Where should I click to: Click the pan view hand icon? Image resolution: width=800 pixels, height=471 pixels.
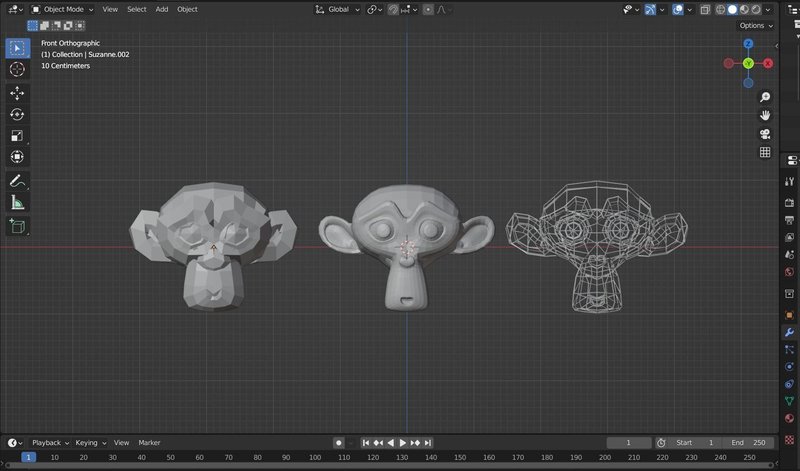pyautogui.click(x=765, y=115)
